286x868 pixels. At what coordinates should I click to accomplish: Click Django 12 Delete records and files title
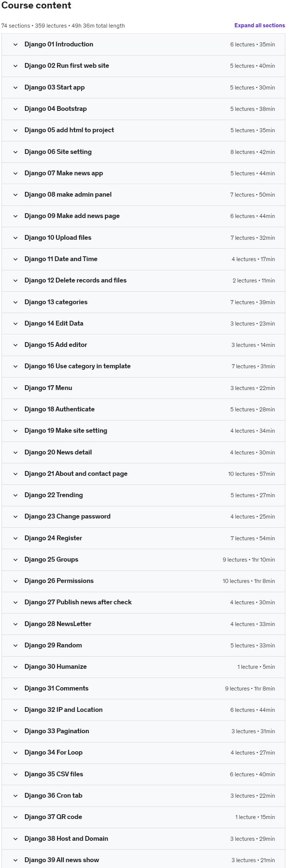76,280
